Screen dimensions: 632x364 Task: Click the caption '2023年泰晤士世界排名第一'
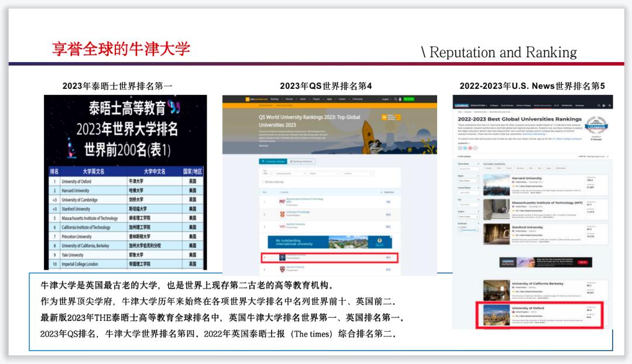click(117, 86)
